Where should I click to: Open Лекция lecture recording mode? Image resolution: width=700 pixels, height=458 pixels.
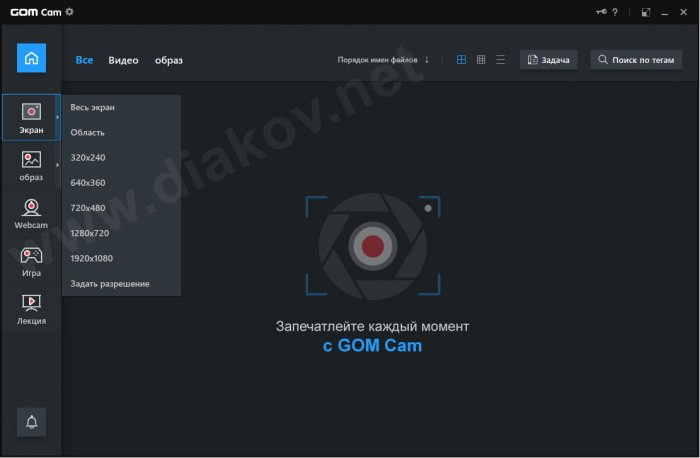point(31,309)
